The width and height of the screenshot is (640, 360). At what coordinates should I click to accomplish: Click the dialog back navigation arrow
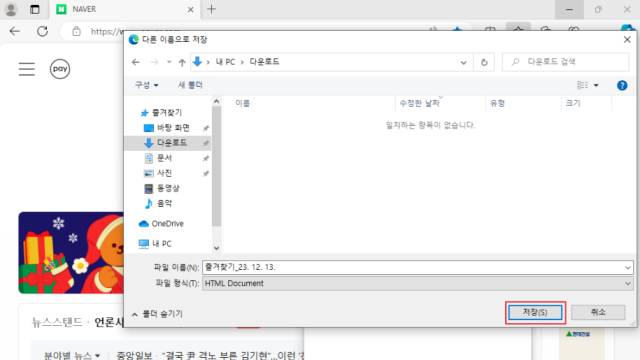coord(136,62)
